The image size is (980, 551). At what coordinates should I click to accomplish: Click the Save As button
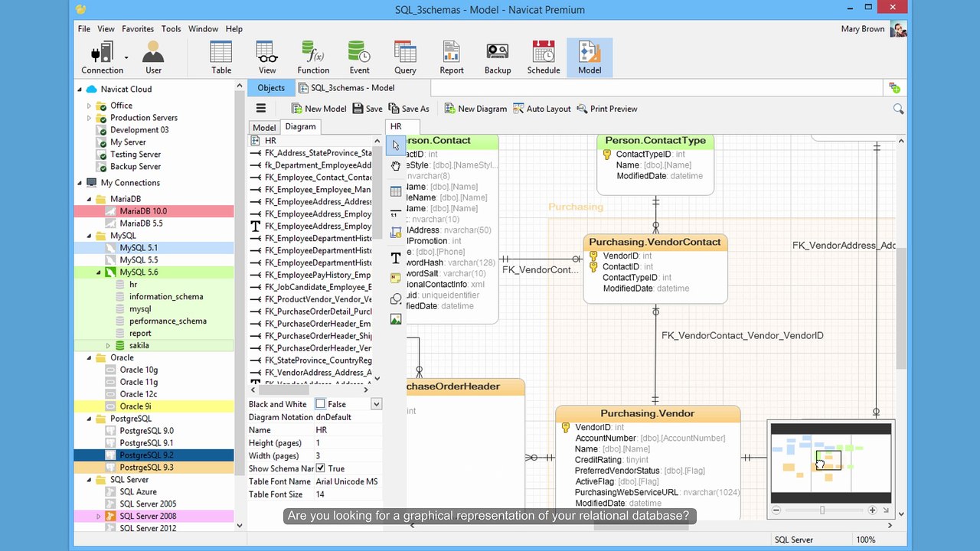coord(409,109)
